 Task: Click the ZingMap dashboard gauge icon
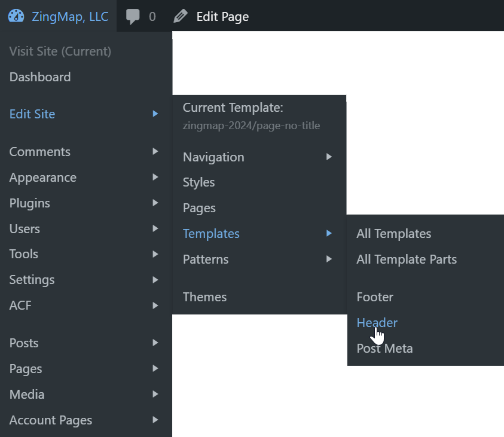coord(16,16)
